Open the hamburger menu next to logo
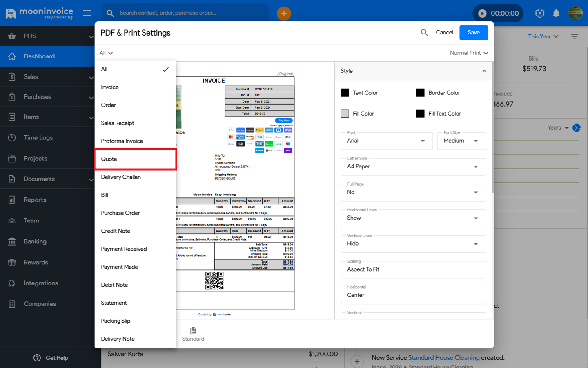This screenshot has height=368, width=588. 87,13
